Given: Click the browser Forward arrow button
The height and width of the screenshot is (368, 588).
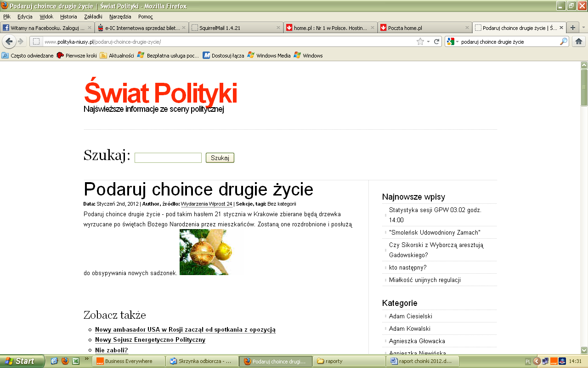Looking at the screenshot, I should (x=21, y=41).
